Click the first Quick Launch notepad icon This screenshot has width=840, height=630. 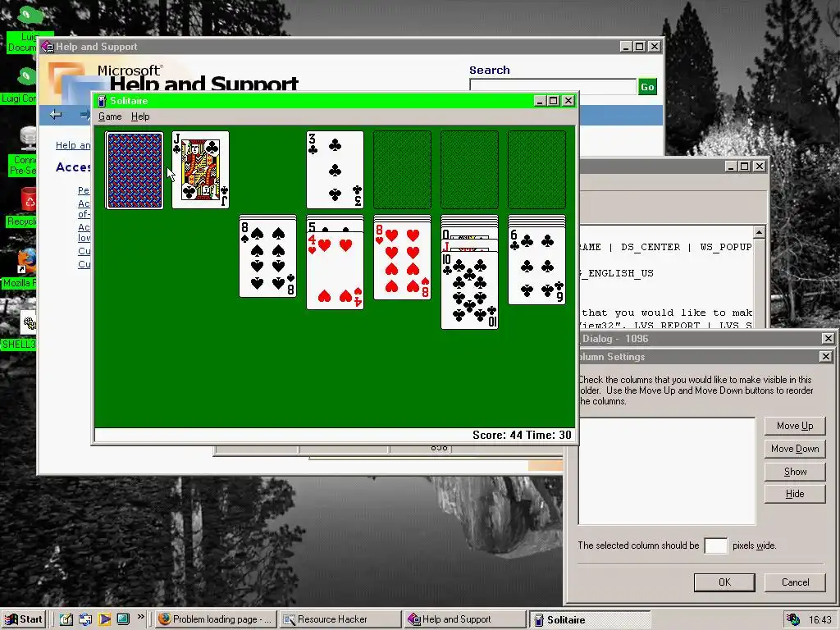click(x=66, y=619)
